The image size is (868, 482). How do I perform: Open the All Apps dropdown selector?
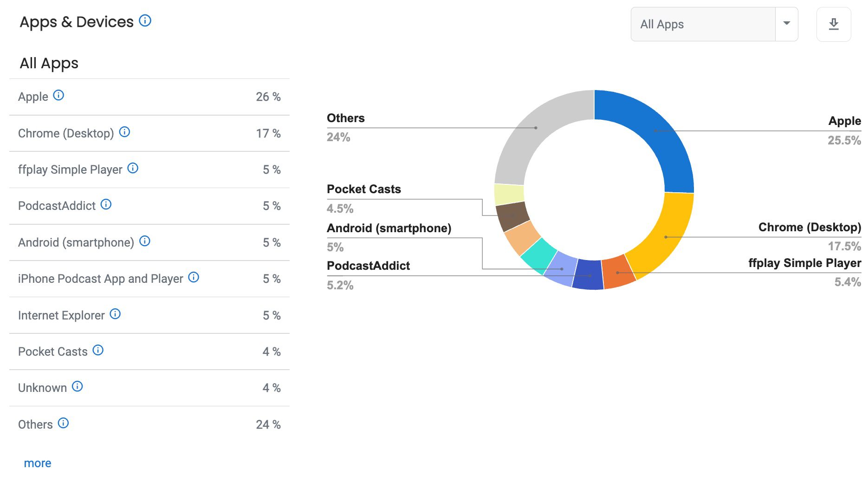pos(714,24)
